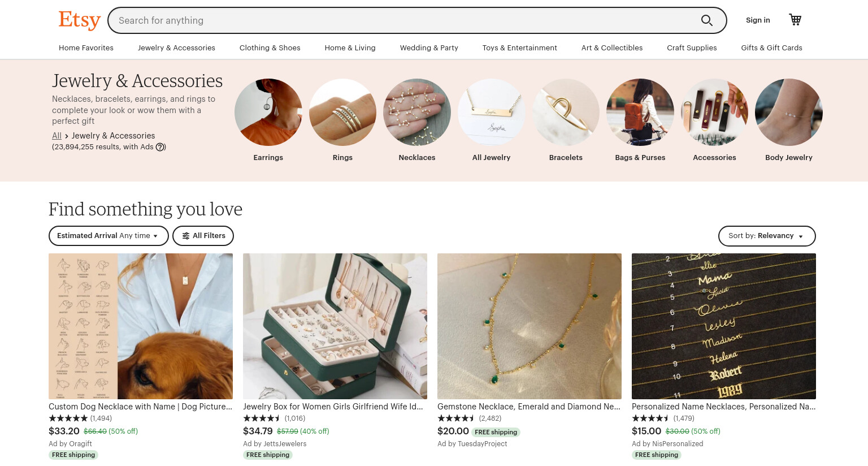
Task: Open the Craft Supplies menu
Action: (692, 48)
